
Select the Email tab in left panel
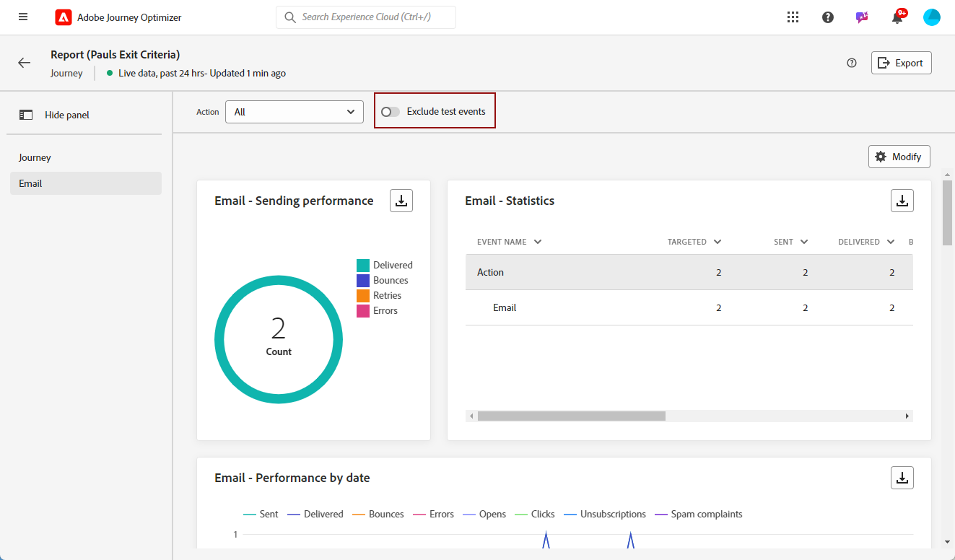tap(30, 183)
